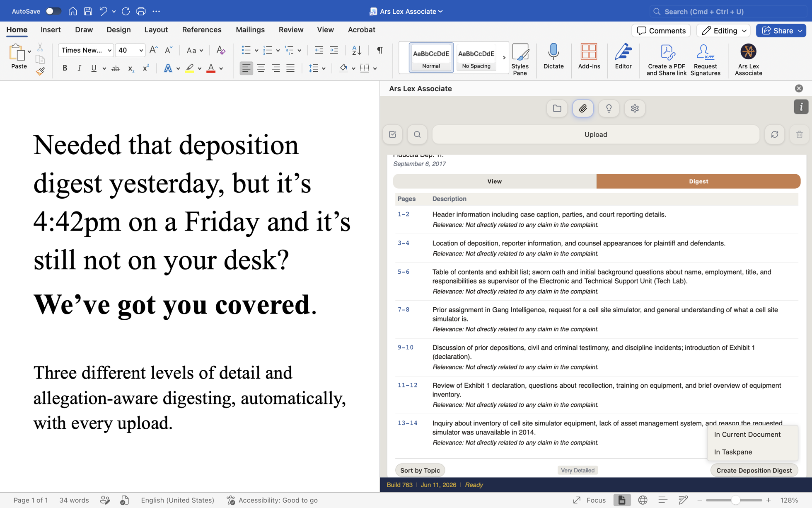Decrease the paragraph indent
The height and width of the screenshot is (508, 812).
pyautogui.click(x=319, y=50)
